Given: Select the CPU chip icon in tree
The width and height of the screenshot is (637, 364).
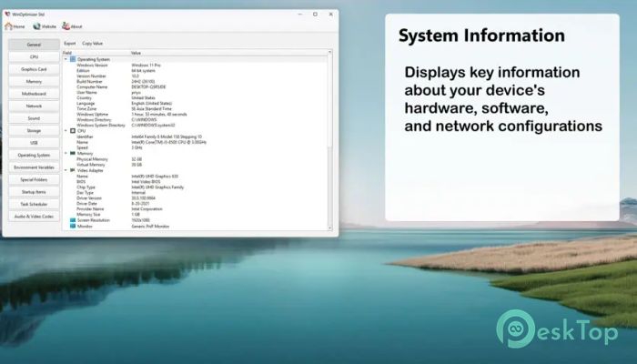Looking at the screenshot, I should point(73,131).
